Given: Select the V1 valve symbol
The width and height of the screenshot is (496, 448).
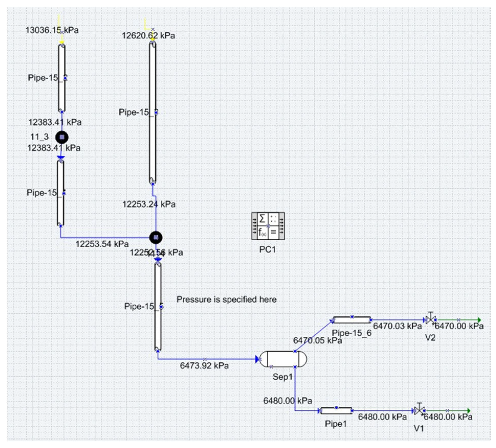Looking at the screenshot, I should pyautogui.click(x=419, y=410).
